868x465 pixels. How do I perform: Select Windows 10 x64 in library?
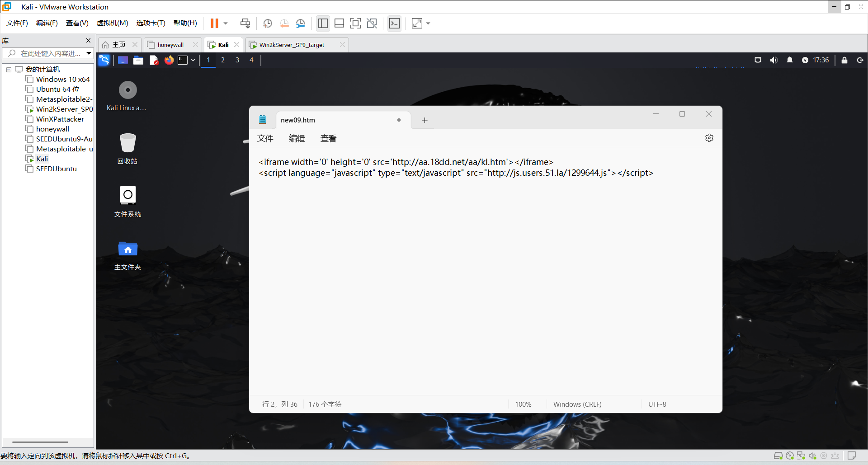(x=63, y=80)
